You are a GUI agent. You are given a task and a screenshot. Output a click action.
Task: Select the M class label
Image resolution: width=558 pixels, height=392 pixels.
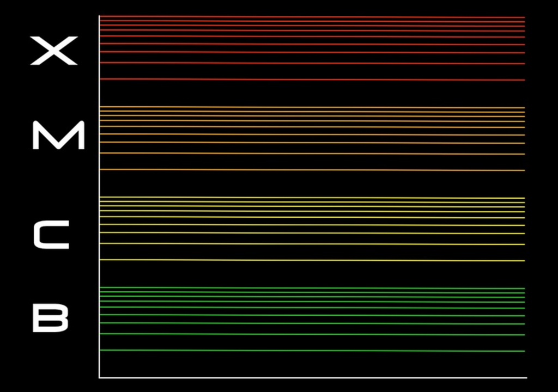coord(58,136)
